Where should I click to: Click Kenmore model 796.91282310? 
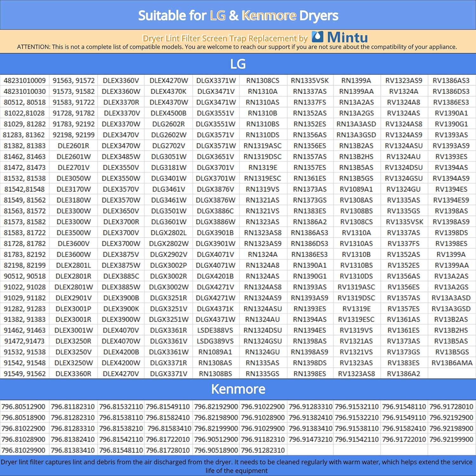pos(263,450)
